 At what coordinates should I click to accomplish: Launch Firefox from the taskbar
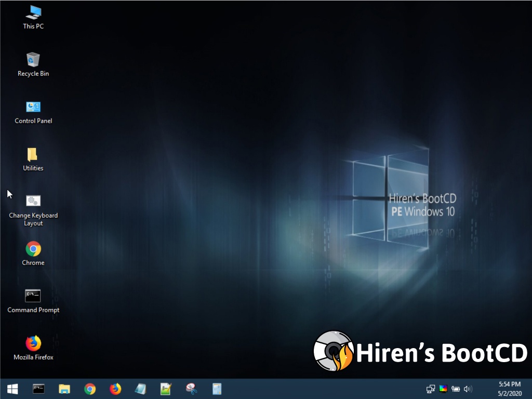[115, 389]
